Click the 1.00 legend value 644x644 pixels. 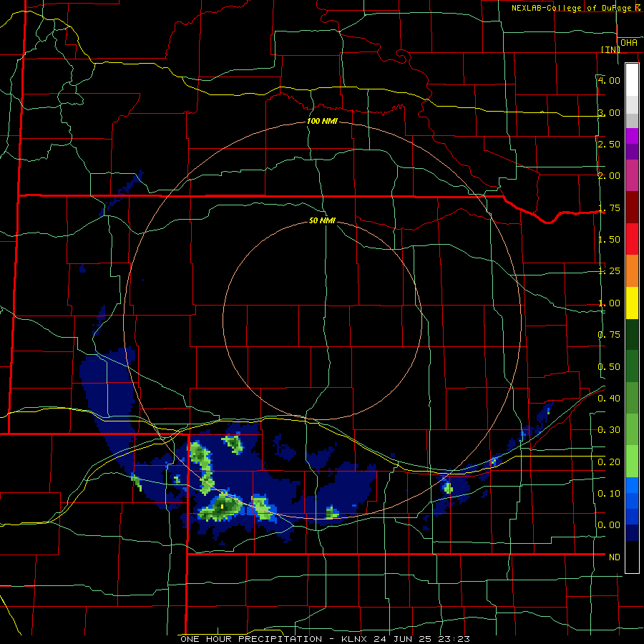(609, 303)
